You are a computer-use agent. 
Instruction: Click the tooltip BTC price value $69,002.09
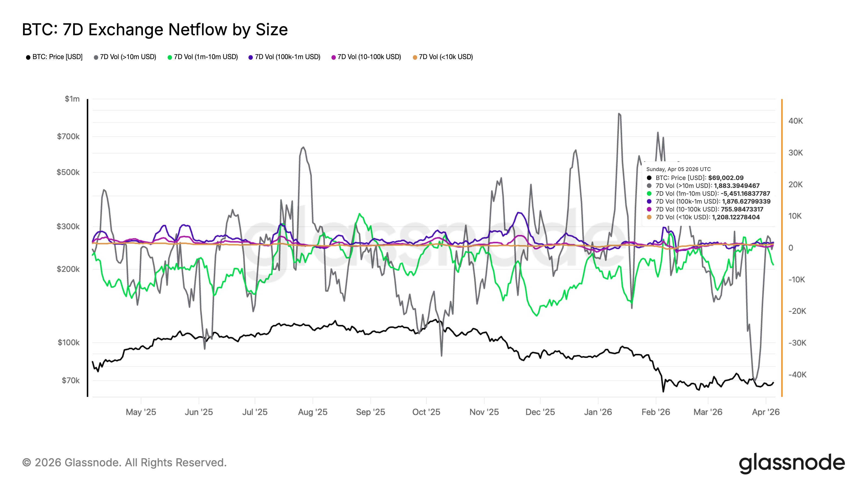pyautogui.click(x=726, y=178)
